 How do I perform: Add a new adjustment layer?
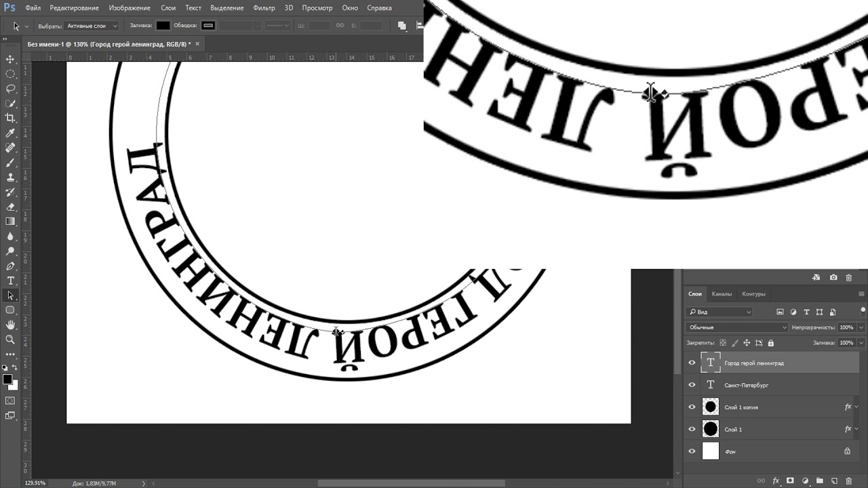click(805, 481)
